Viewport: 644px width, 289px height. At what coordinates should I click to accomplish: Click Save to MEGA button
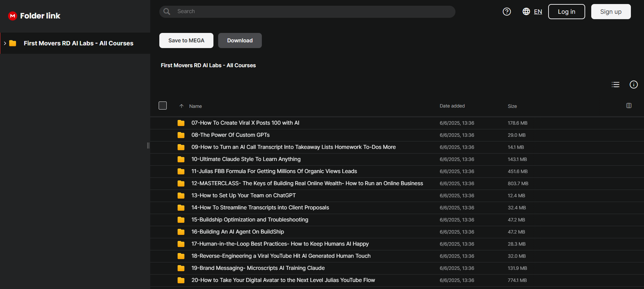(x=186, y=40)
